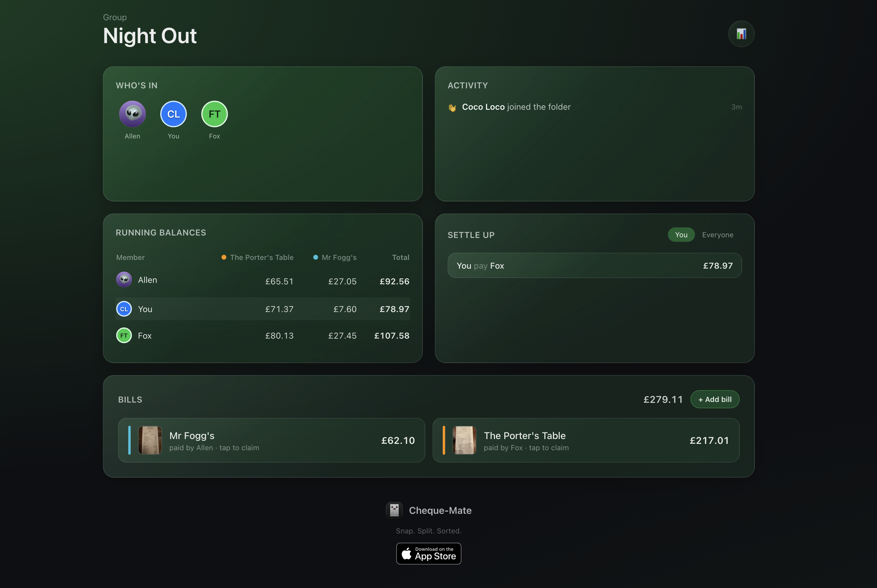Click the CL avatar in Who's In
877x588 pixels.
point(173,114)
